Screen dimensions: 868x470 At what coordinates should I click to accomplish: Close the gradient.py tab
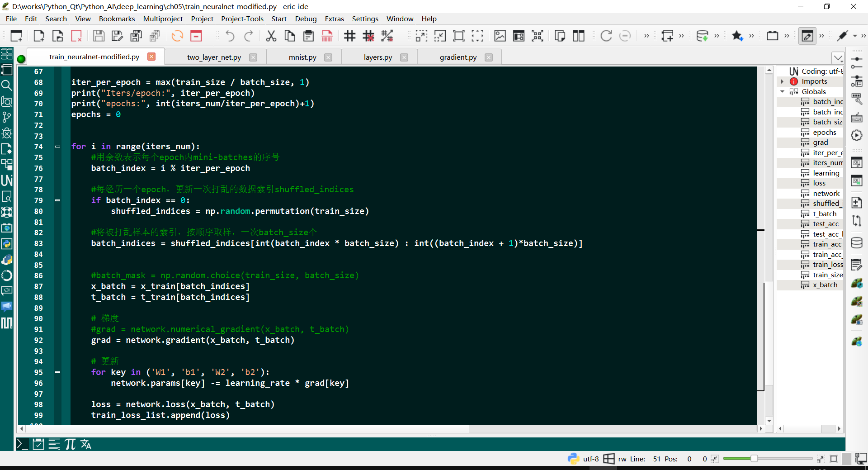click(x=489, y=57)
